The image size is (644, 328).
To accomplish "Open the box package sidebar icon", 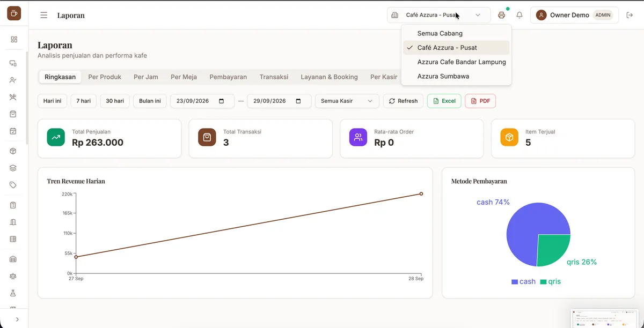I will pos(13,151).
